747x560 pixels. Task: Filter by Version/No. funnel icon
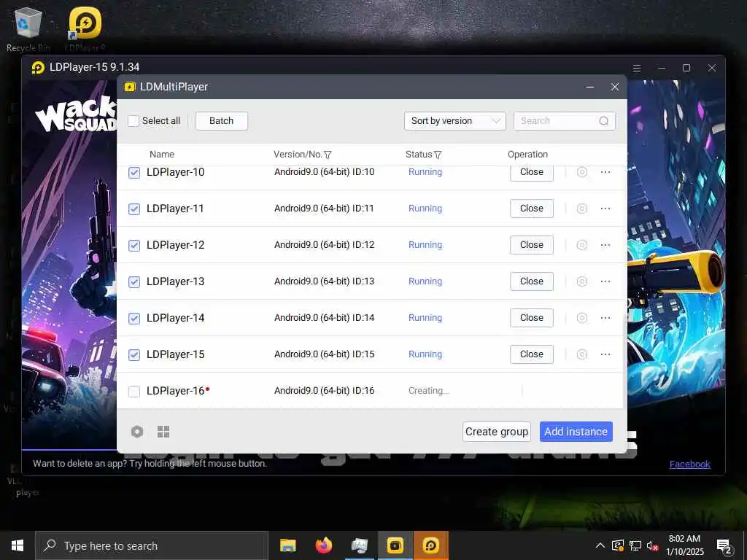pyautogui.click(x=328, y=155)
